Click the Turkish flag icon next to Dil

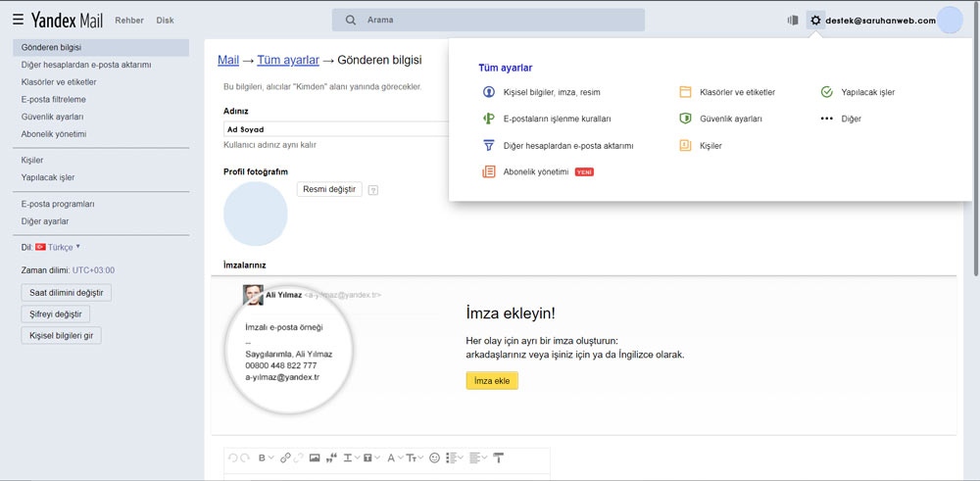pyautogui.click(x=40, y=247)
